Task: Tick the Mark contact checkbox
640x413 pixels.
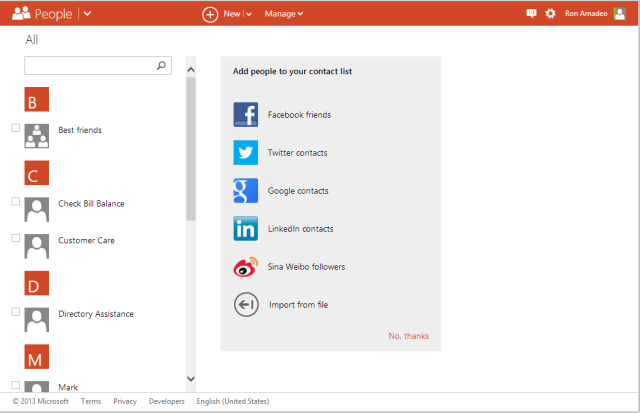Action: pos(16,385)
